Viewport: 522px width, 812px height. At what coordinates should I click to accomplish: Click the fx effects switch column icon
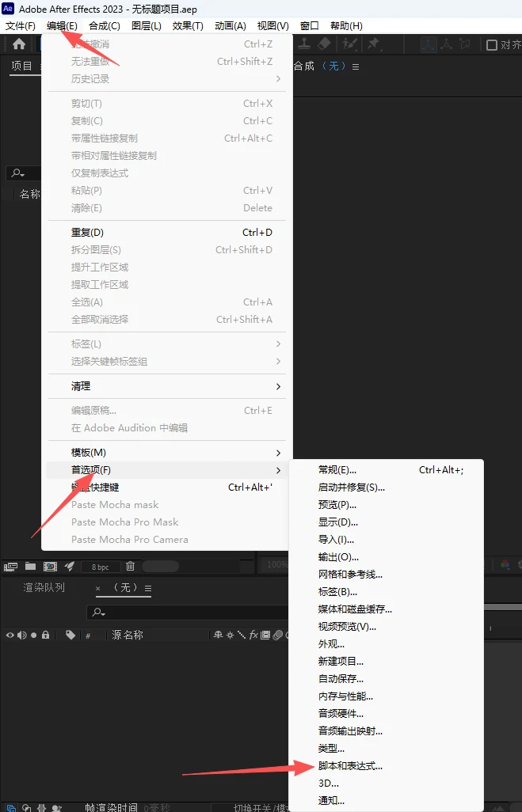(x=253, y=635)
